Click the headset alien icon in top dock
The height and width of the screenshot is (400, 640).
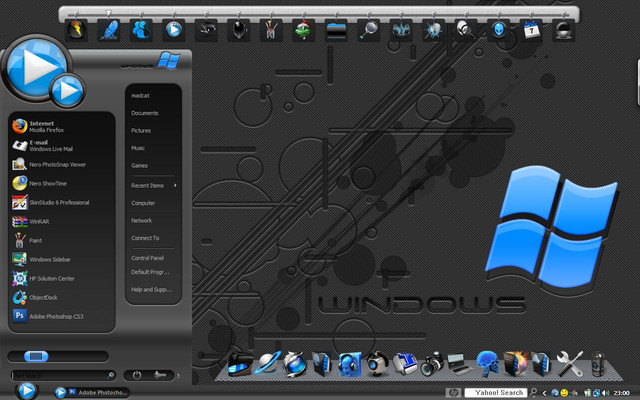pyautogui.click(x=466, y=30)
